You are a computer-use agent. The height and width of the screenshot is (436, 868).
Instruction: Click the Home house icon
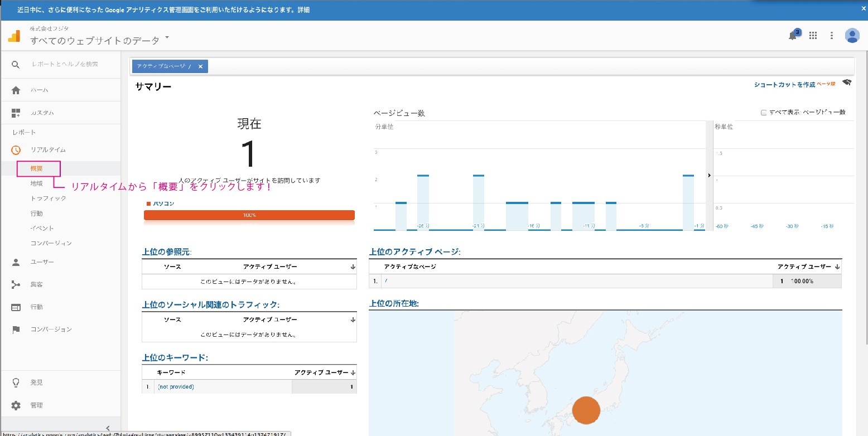point(16,90)
